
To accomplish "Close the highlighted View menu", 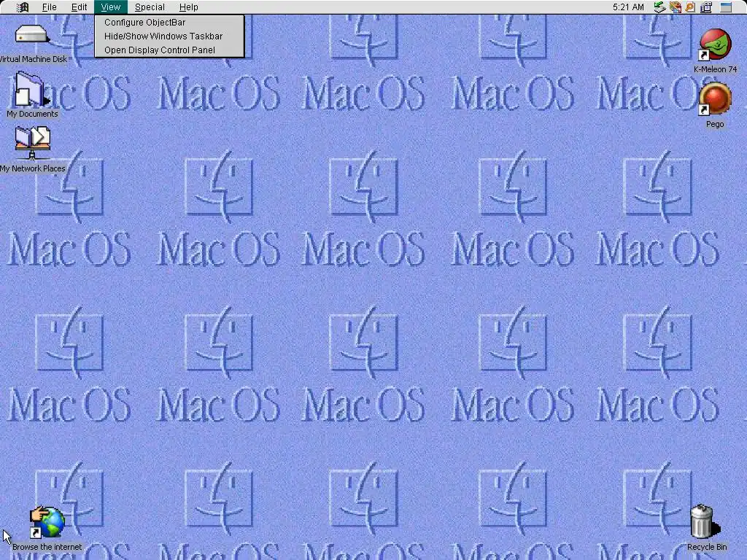I will (x=111, y=7).
